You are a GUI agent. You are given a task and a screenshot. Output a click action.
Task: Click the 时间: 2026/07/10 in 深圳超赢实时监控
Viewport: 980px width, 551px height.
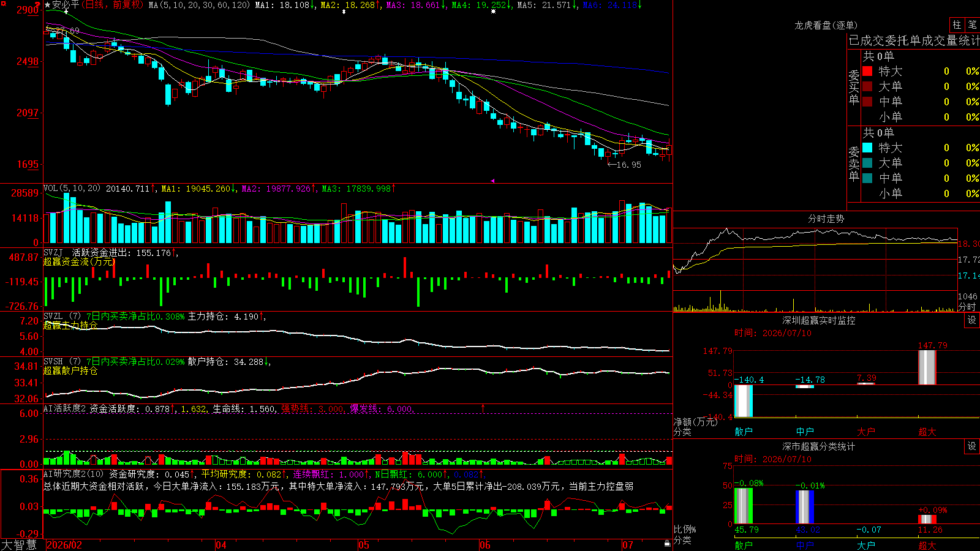[x=773, y=333]
